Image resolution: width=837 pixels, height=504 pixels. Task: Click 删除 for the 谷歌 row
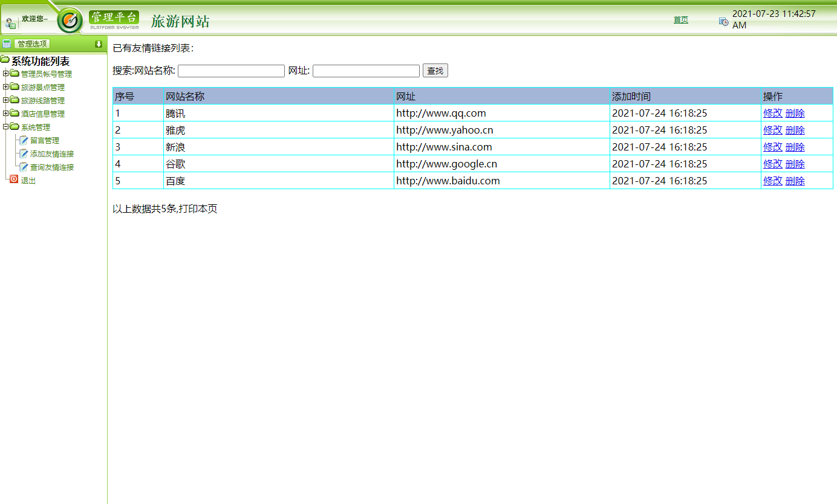795,164
